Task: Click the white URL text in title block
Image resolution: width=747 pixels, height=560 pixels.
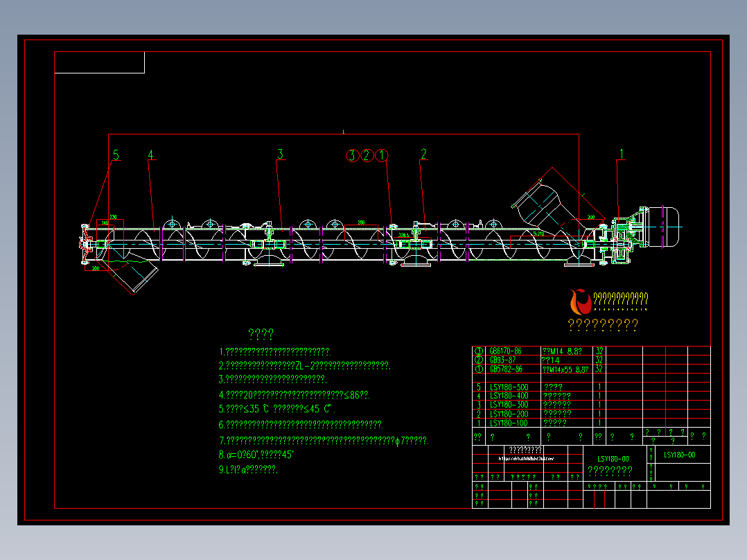Action: 526,459
